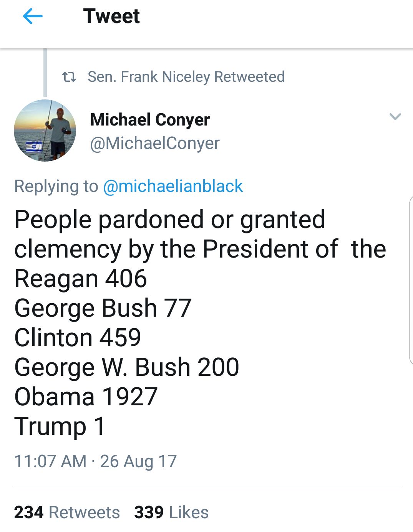
Task: Tap the @MichaelConyer handle
Action: pos(155,143)
